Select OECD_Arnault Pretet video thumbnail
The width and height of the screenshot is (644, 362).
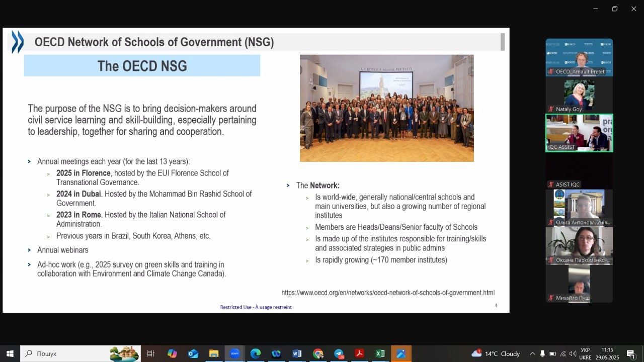pyautogui.click(x=579, y=57)
